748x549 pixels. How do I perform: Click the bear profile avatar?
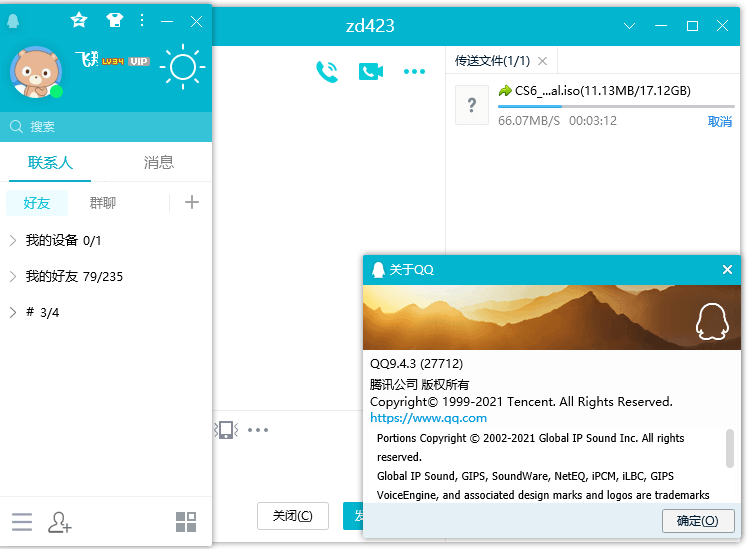coord(36,72)
